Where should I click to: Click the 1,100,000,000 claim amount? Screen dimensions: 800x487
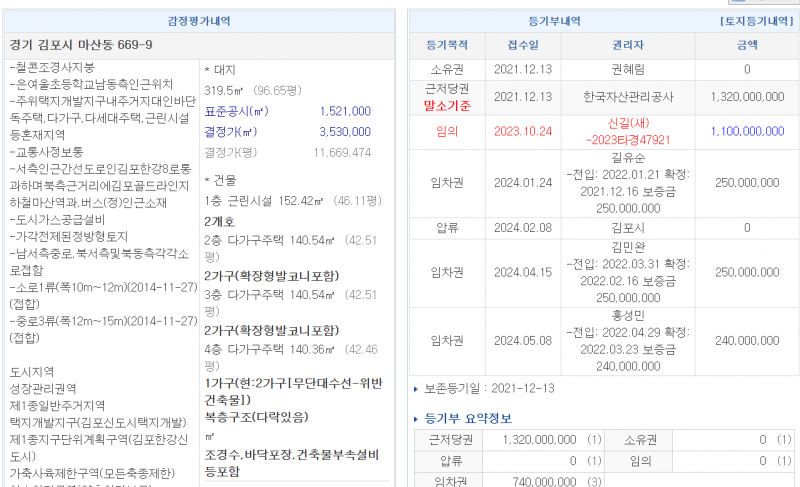(x=746, y=131)
